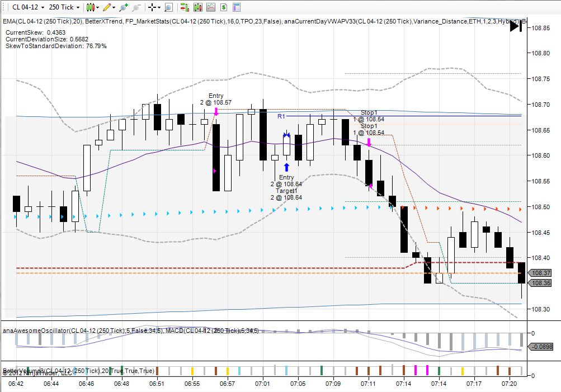Viewport: 561px width, 392px height.
Task: Open the 250 Tick interval dropdown
Action: coord(64,7)
